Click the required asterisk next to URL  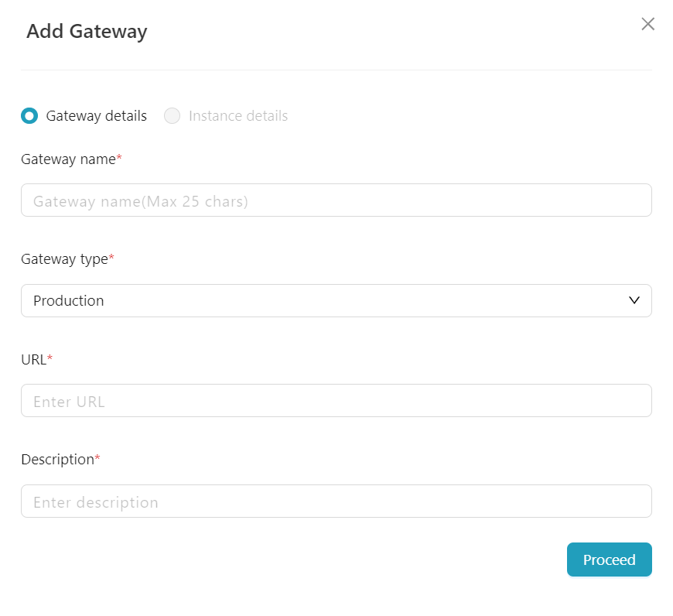[50, 358]
